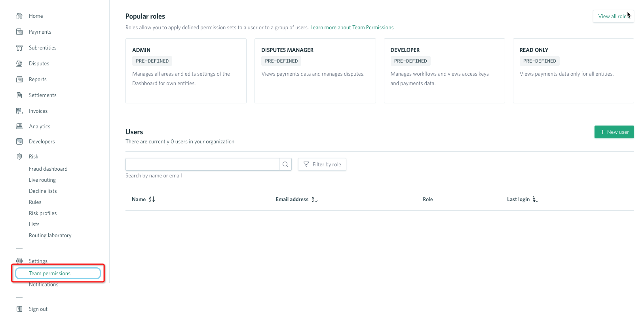Screen dimensions: 644x320
Task: Click the Home house icon in sidebar
Action: point(19,16)
